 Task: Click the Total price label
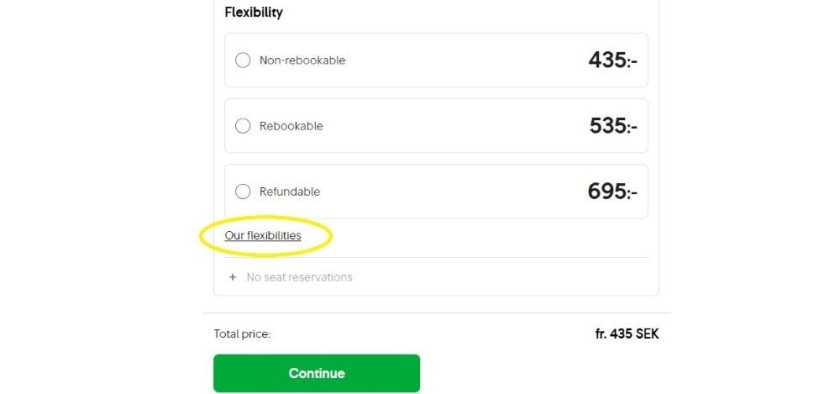tap(242, 334)
